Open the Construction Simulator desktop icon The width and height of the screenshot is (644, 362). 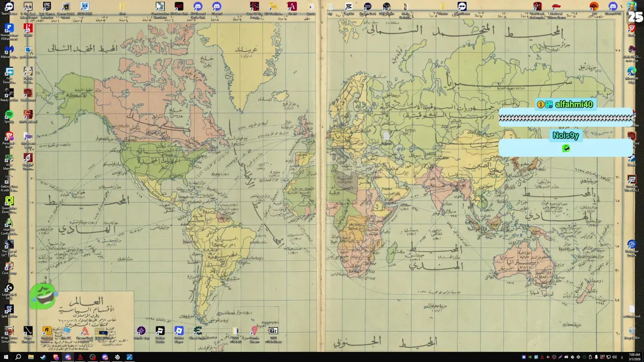[x=160, y=8]
